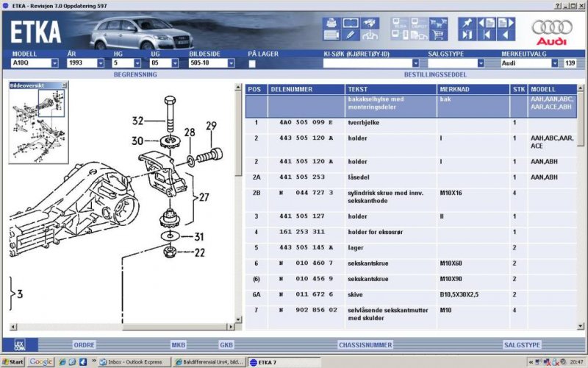
Task: Go to next page arrow icon
Action: click(x=506, y=23)
